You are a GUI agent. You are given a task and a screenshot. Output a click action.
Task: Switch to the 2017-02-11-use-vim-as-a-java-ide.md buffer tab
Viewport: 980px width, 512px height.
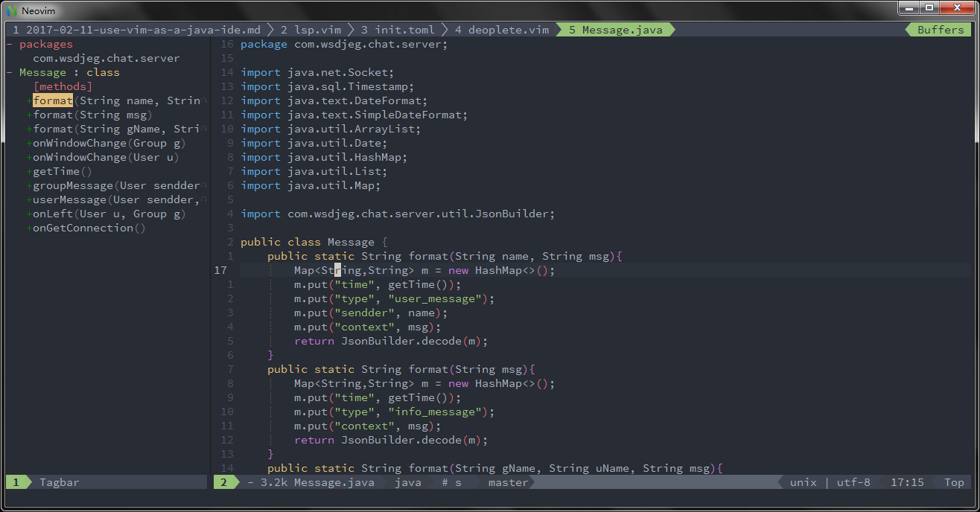click(136, 30)
